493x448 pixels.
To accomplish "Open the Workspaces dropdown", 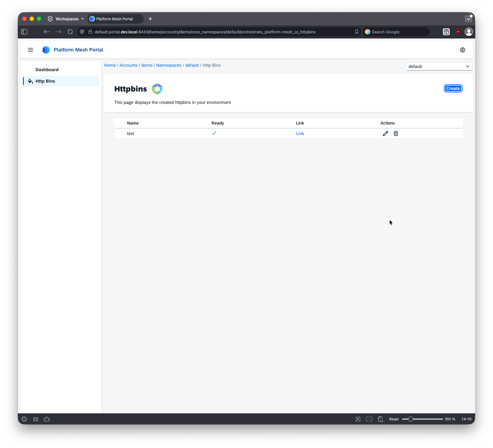I will [x=66, y=19].
